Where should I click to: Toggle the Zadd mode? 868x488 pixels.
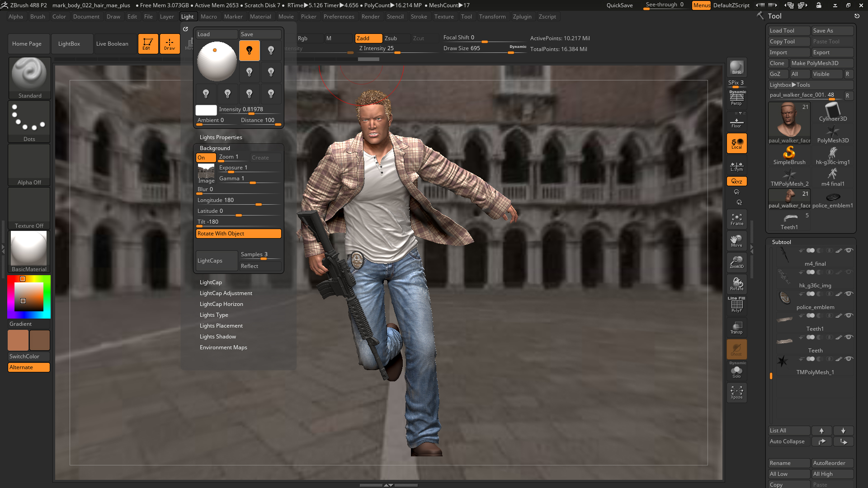(369, 38)
